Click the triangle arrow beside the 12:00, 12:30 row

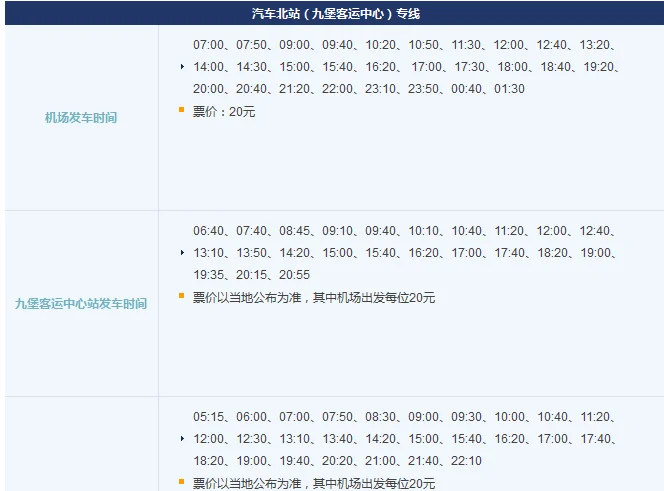[182, 439]
